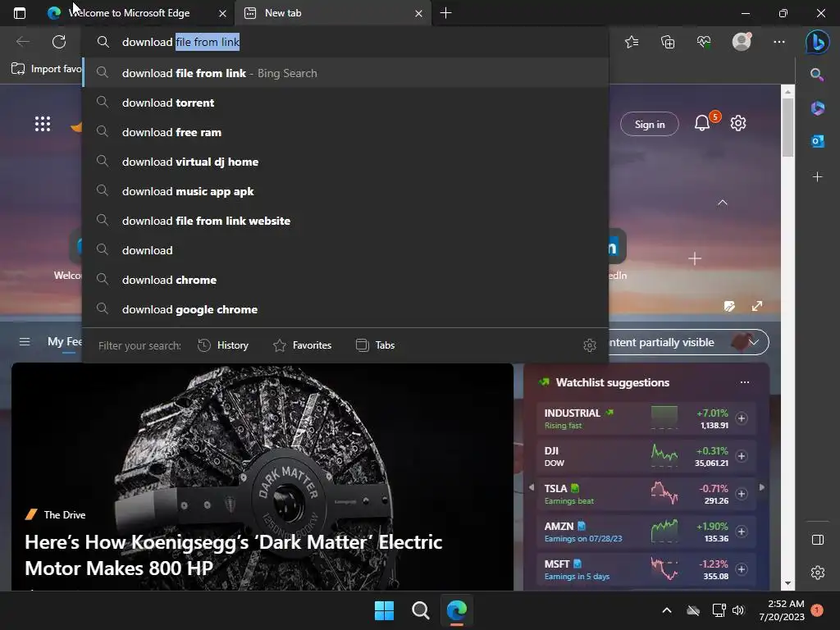Pick the plain download suggestion
840x630 pixels.
tap(345, 250)
